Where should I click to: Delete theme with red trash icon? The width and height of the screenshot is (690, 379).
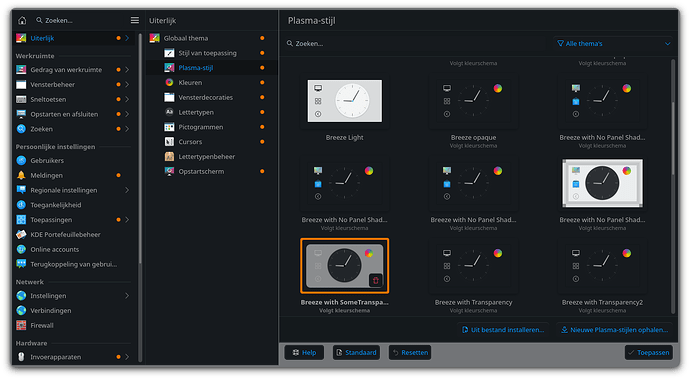375,280
